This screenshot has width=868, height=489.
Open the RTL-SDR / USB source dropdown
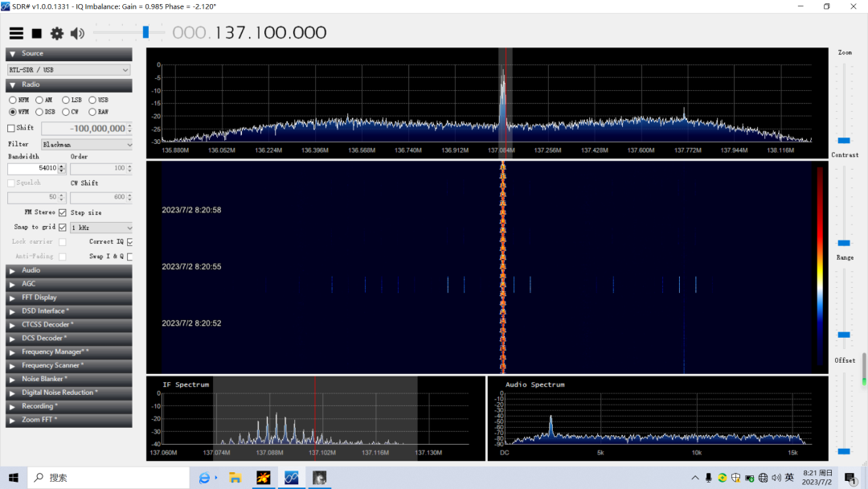click(x=68, y=70)
